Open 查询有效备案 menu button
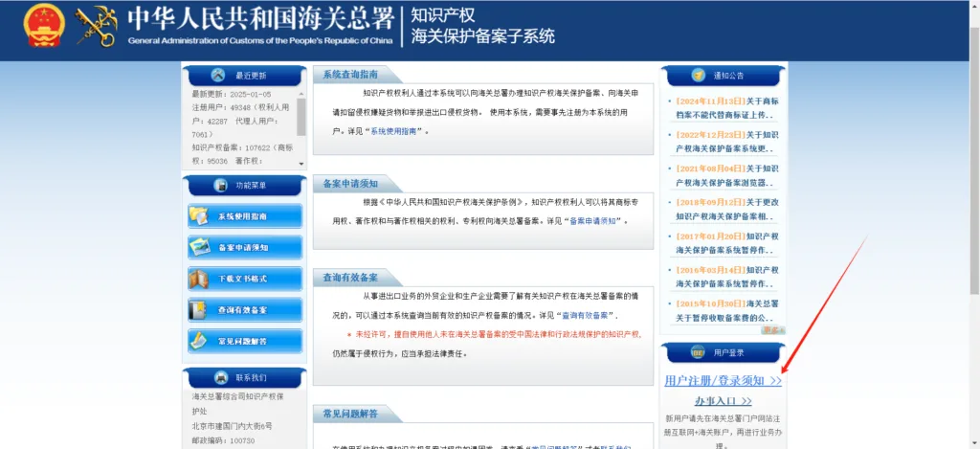The height and width of the screenshot is (449, 980). pos(245,309)
